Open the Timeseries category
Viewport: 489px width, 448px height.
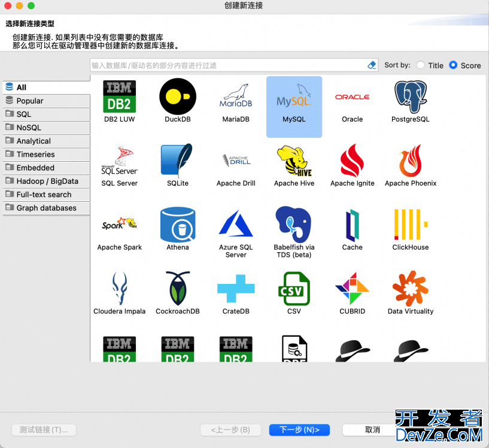click(x=47, y=155)
